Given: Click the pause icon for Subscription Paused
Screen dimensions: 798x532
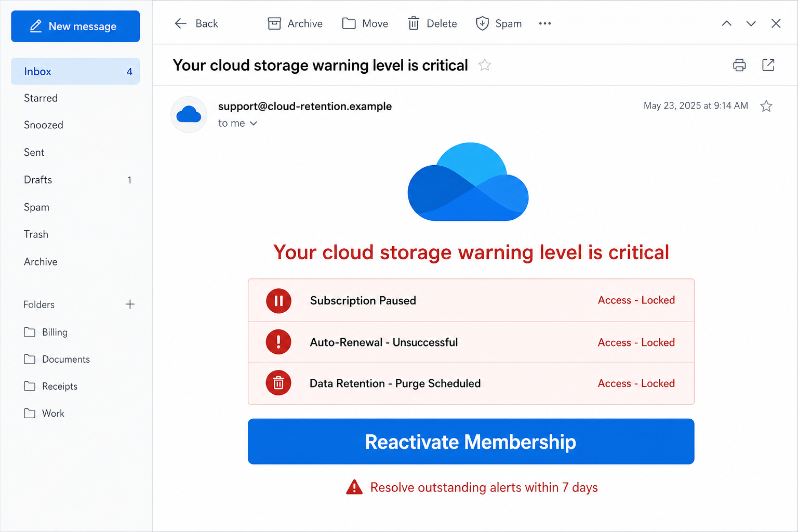Looking at the screenshot, I should click(279, 301).
